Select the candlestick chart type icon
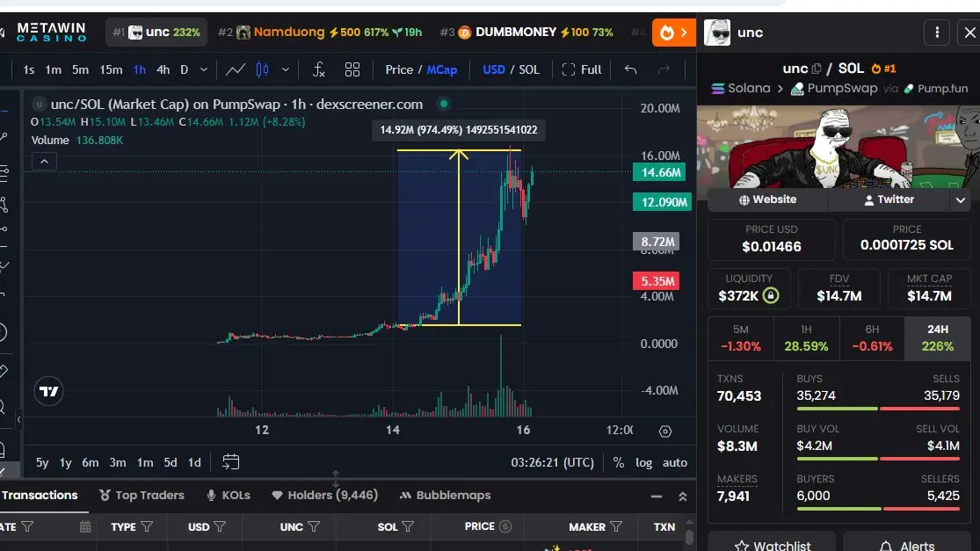 pyautogui.click(x=263, y=69)
